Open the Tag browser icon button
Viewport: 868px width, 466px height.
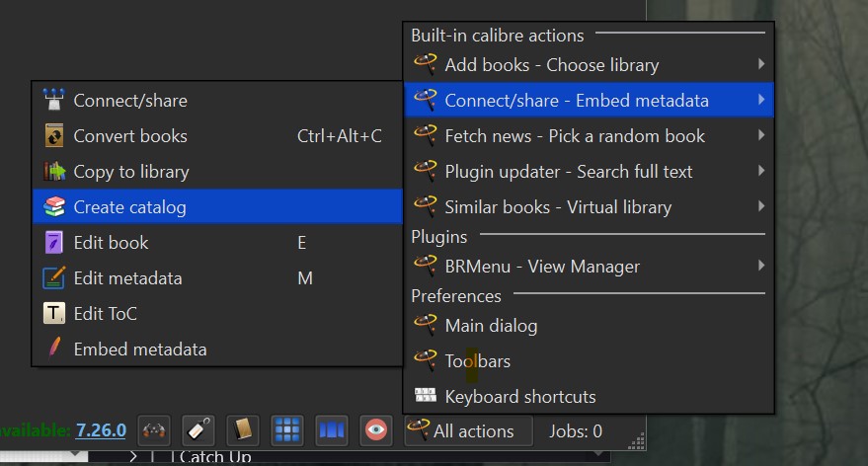[x=197, y=430]
